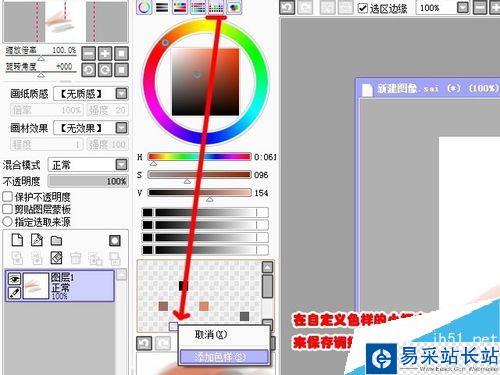Click the navigator zoom out minus button
Viewport: 500px width, 375px height.
[88, 53]
